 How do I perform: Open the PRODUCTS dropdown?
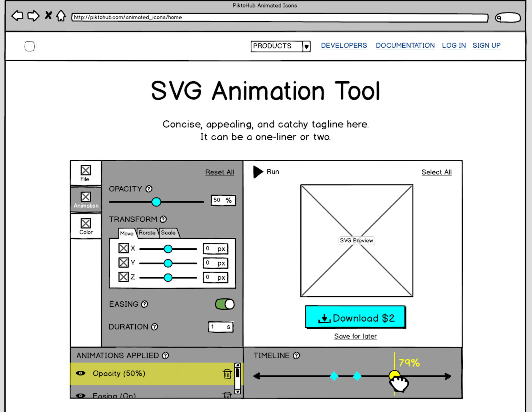tap(280, 46)
